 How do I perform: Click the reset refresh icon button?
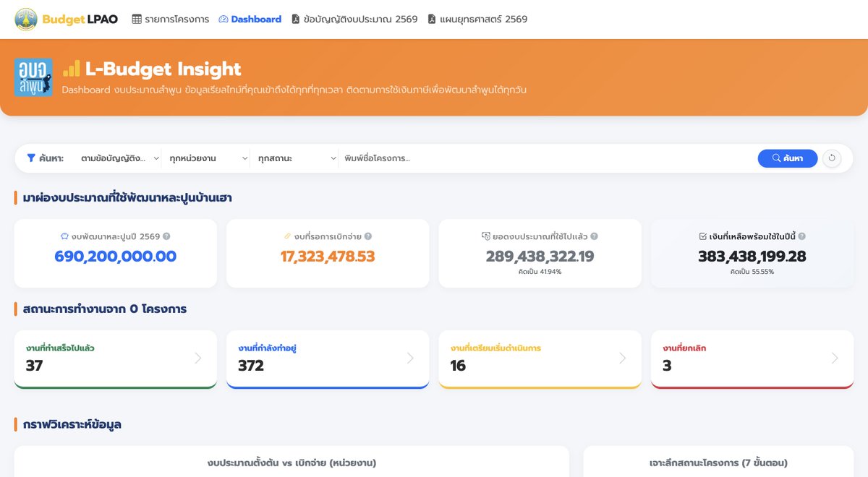pos(832,158)
